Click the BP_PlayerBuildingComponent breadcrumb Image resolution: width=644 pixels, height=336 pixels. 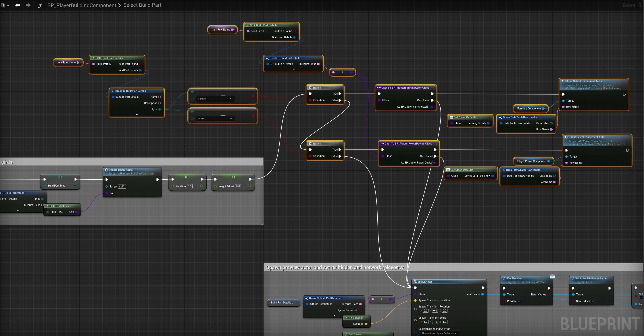pyautogui.click(x=82, y=5)
